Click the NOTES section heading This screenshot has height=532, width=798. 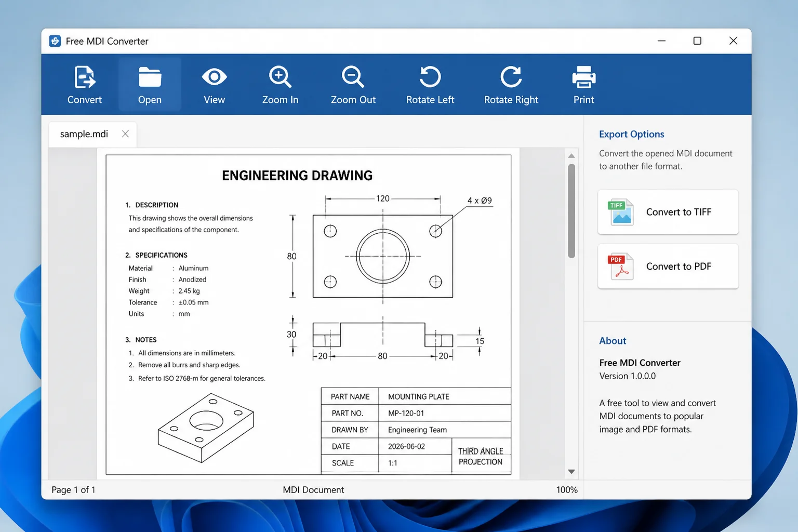[x=146, y=340]
